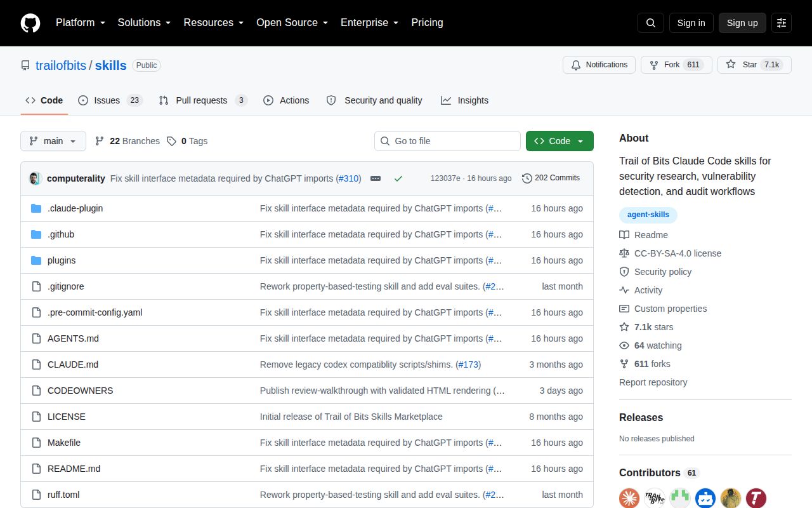View the 0 Tags list
812x508 pixels.
pyautogui.click(x=187, y=141)
